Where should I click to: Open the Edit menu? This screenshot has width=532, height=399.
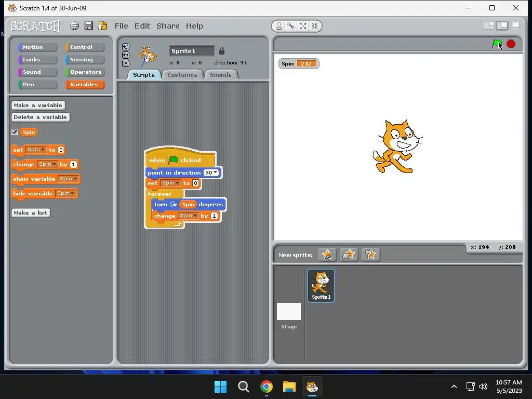[x=142, y=26]
